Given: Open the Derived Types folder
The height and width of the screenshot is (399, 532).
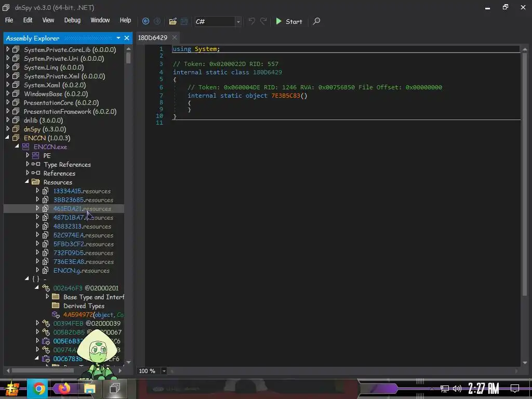Looking at the screenshot, I should 84,305.
